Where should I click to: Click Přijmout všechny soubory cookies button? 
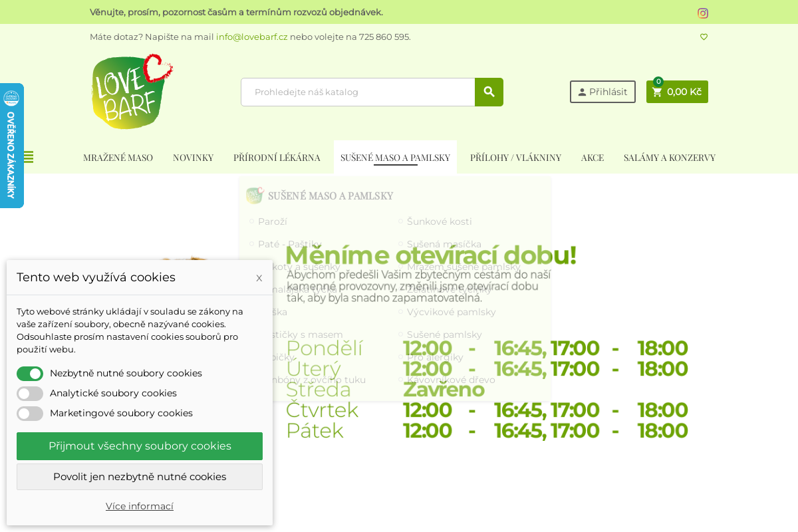(x=140, y=446)
